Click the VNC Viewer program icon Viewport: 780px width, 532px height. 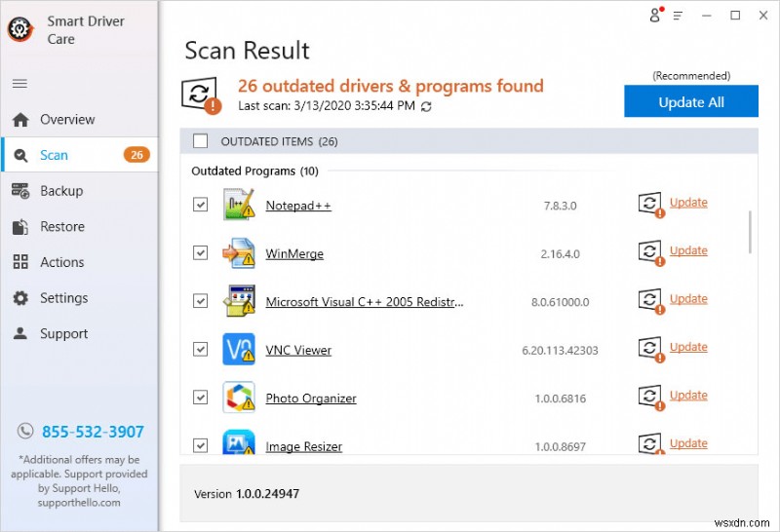239,349
